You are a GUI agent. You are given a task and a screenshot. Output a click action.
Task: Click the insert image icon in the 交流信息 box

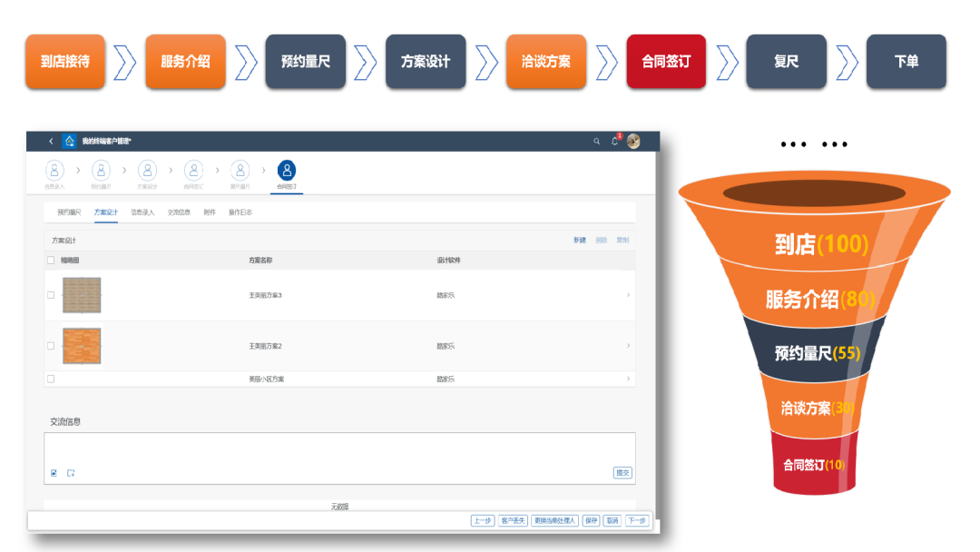point(54,473)
